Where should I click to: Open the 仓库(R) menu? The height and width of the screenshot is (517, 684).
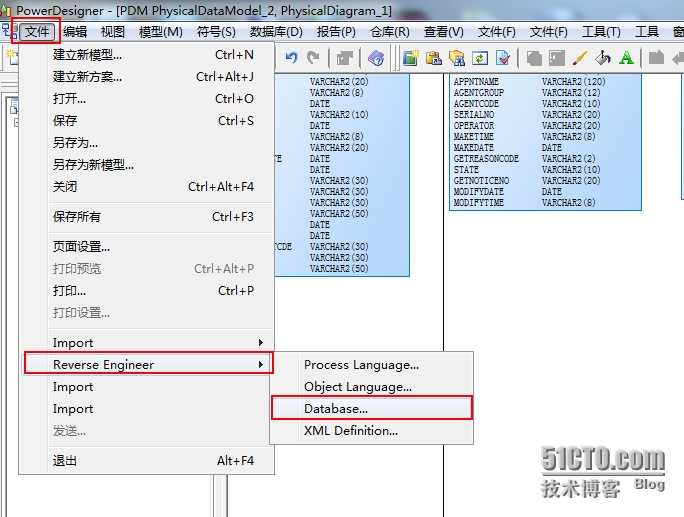[390, 31]
